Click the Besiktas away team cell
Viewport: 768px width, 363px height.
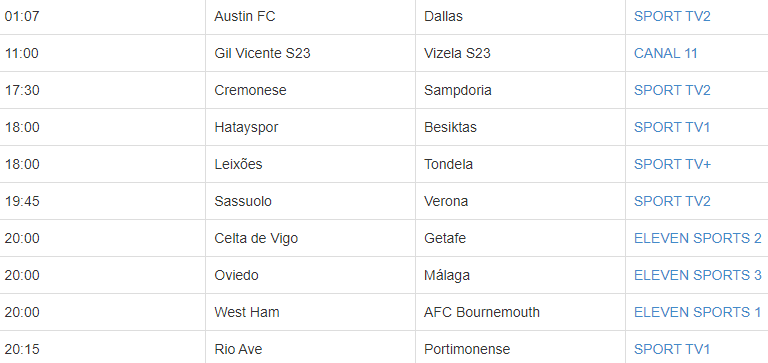520,127
